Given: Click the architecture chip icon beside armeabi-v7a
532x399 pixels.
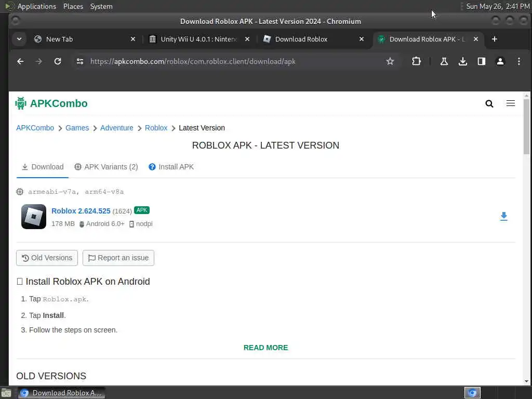Looking at the screenshot, I should (x=20, y=192).
